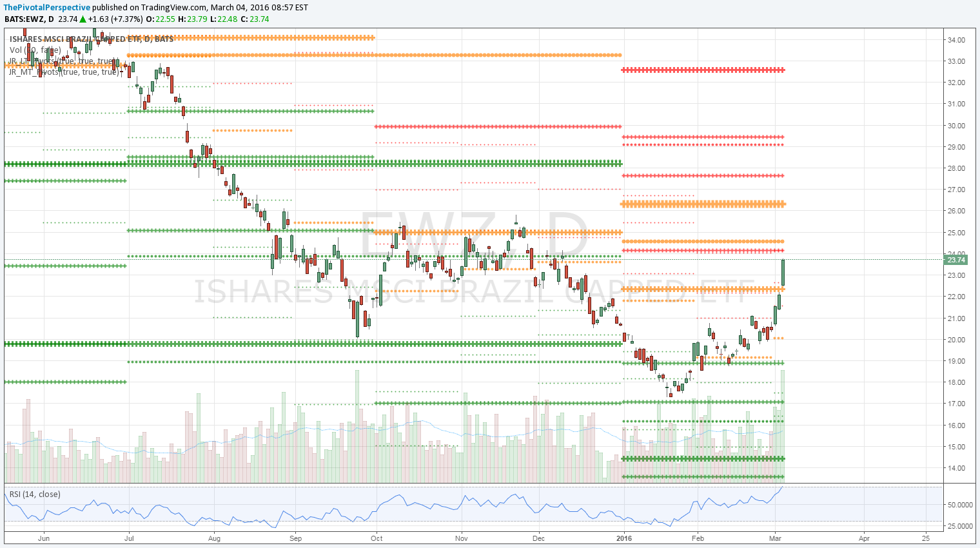
Task: Click the Oct label on time axis
Action: 377,538
